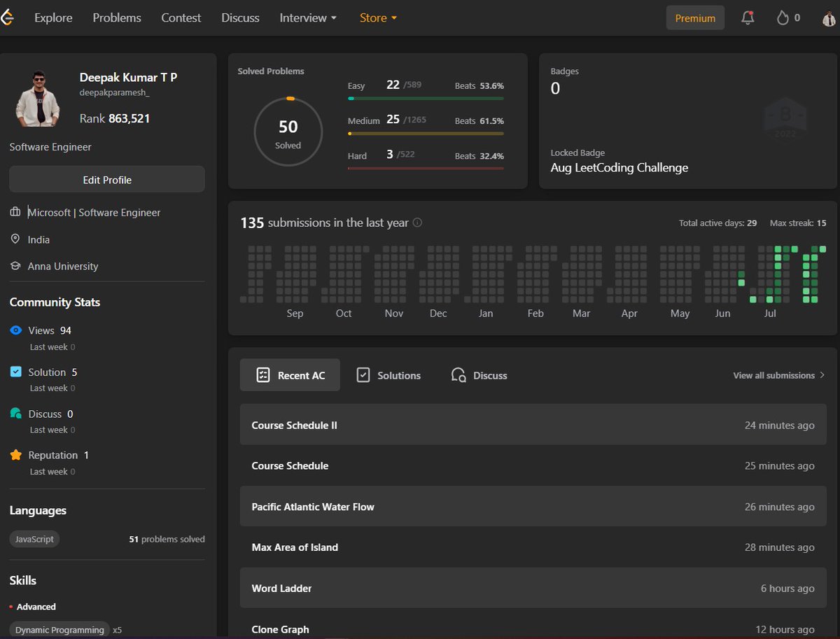The image size is (840, 639).
Task: Open View all submissions link
Action: click(x=779, y=375)
